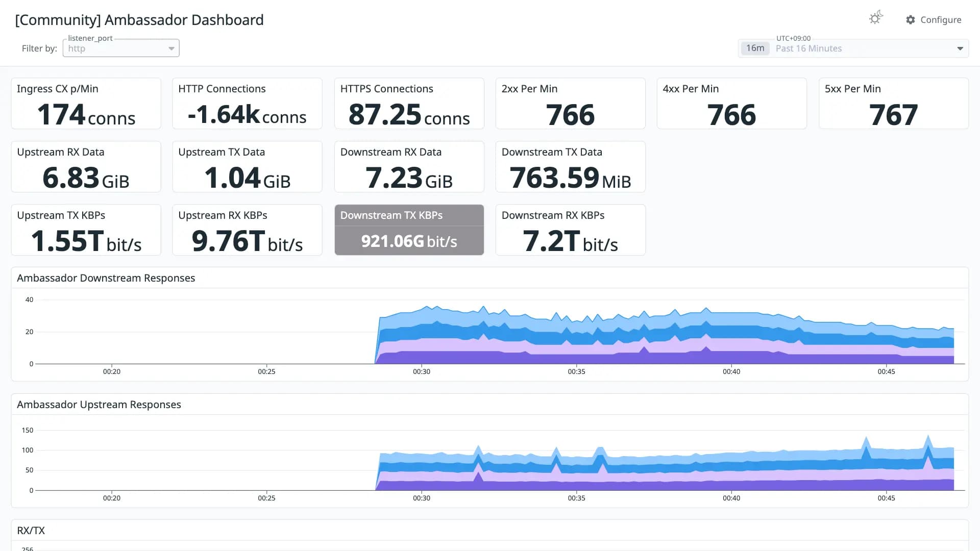Image resolution: width=980 pixels, height=551 pixels.
Task: Click the Ambassador Downstream Responses title
Action: point(106,278)
